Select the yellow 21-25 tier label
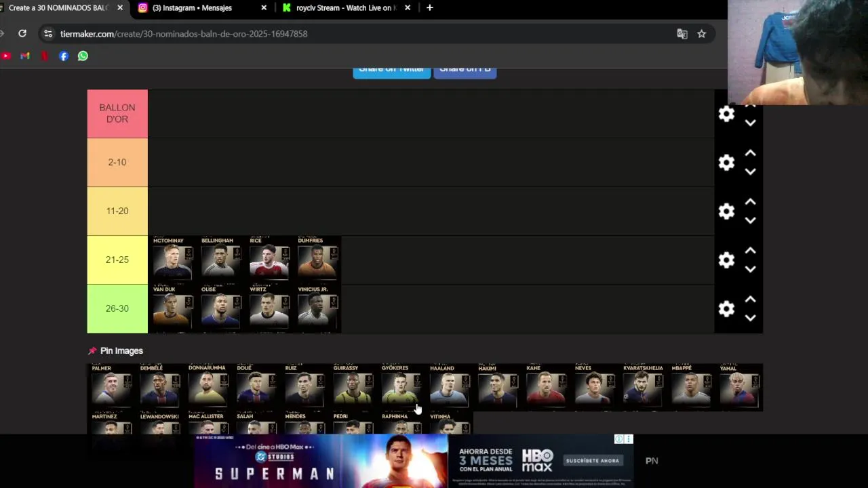The width and height of the screenshot is (868, 488). click(117, 260)
